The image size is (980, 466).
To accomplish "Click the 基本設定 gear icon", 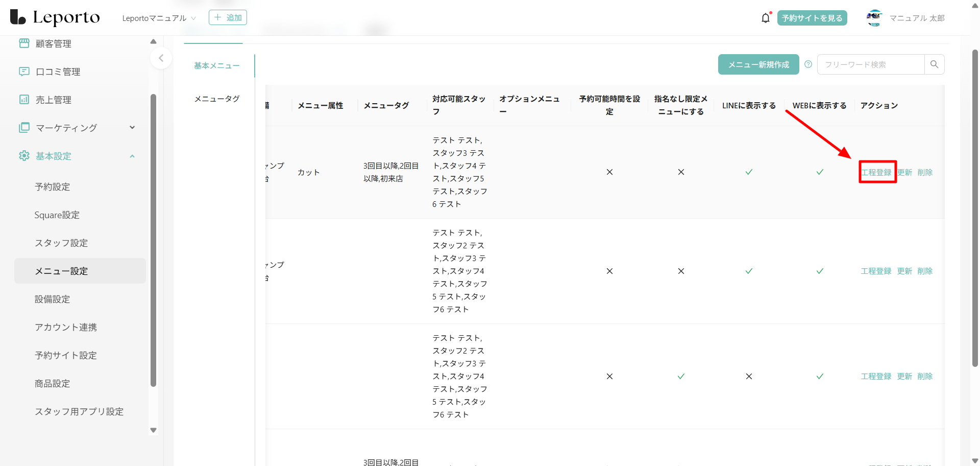I will pyautogui.click(x=24, y=156).
